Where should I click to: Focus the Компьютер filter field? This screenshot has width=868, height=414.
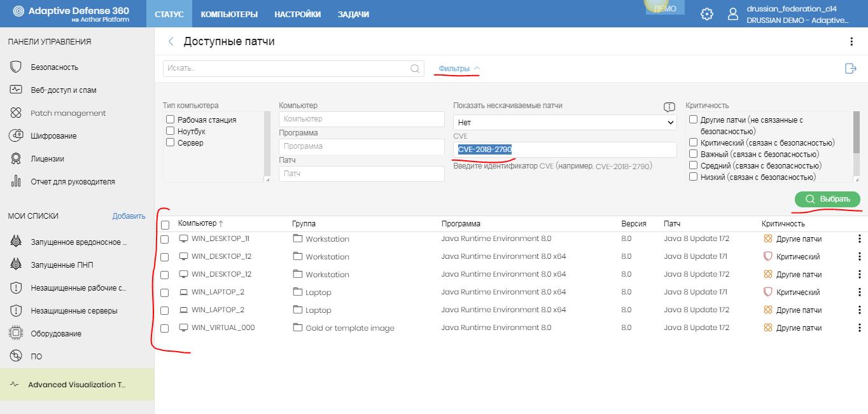(361, 119)
